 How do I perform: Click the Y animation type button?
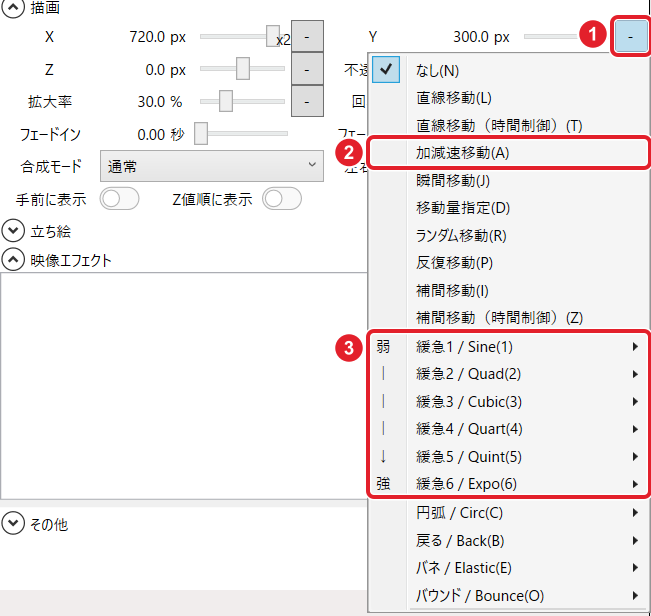point(631,36)
